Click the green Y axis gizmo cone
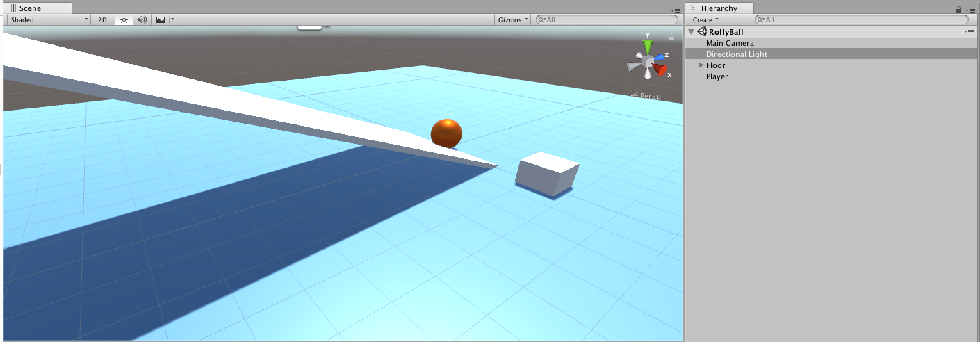 [x=648, y=47]
